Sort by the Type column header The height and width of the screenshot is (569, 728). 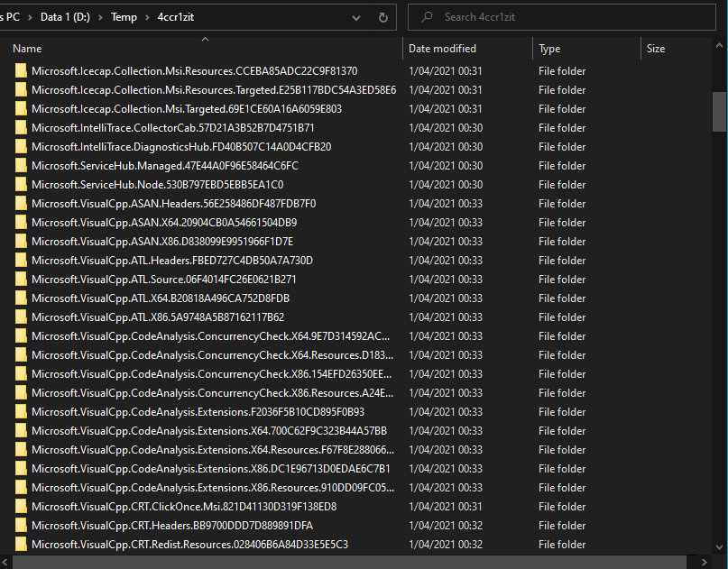point(549,49)
